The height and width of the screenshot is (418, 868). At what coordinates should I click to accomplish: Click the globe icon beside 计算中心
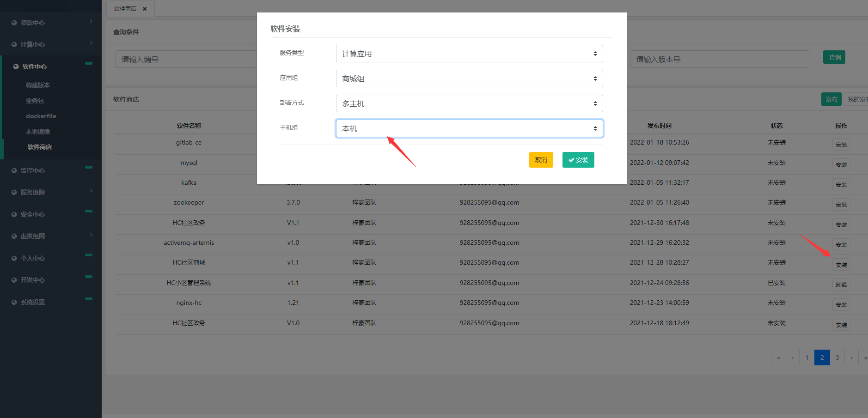(14, 44)
